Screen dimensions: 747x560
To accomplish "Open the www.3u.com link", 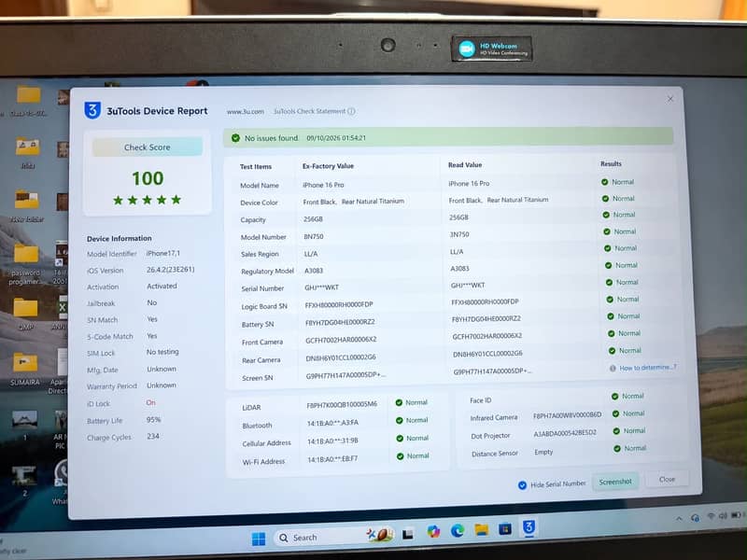I will (246, 112).
